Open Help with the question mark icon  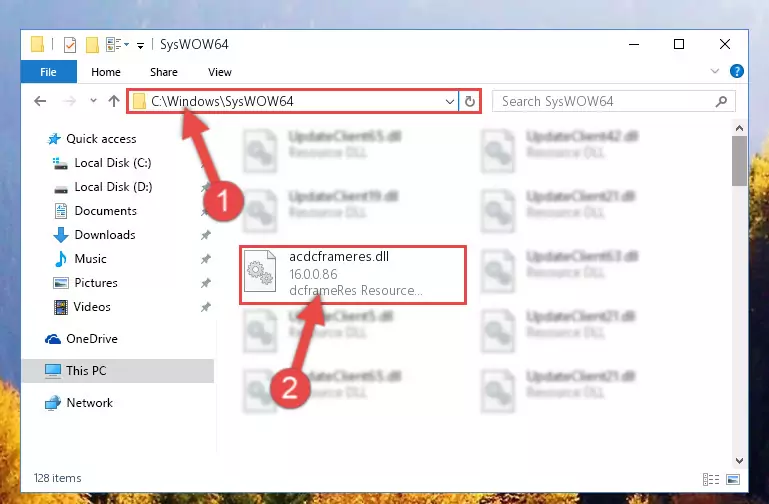[x=736, y=72]
